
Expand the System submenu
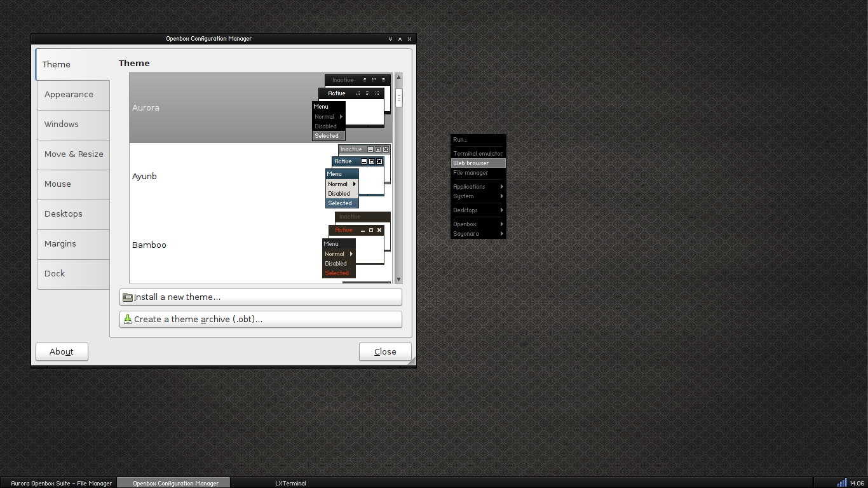coord(478,196)
